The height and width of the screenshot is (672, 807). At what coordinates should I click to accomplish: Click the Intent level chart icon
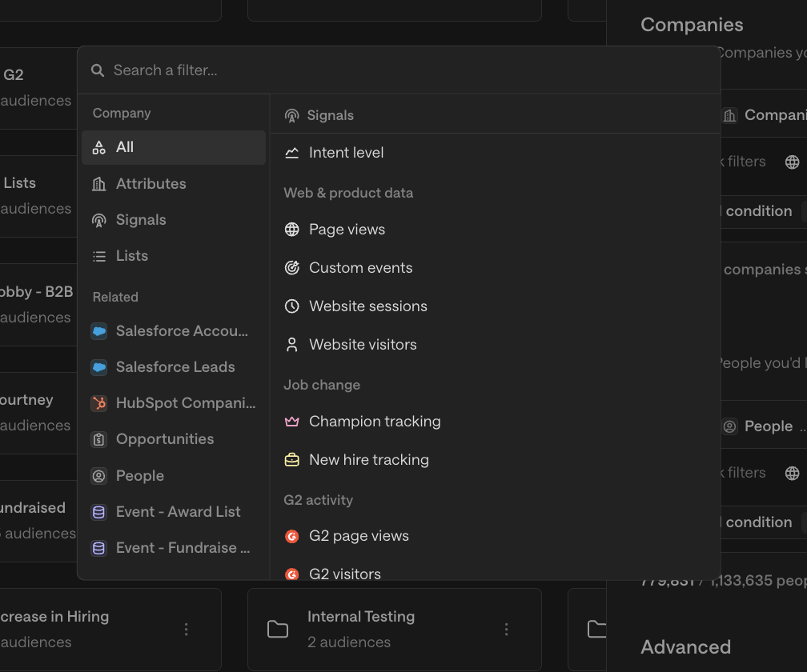click(291, 153)
